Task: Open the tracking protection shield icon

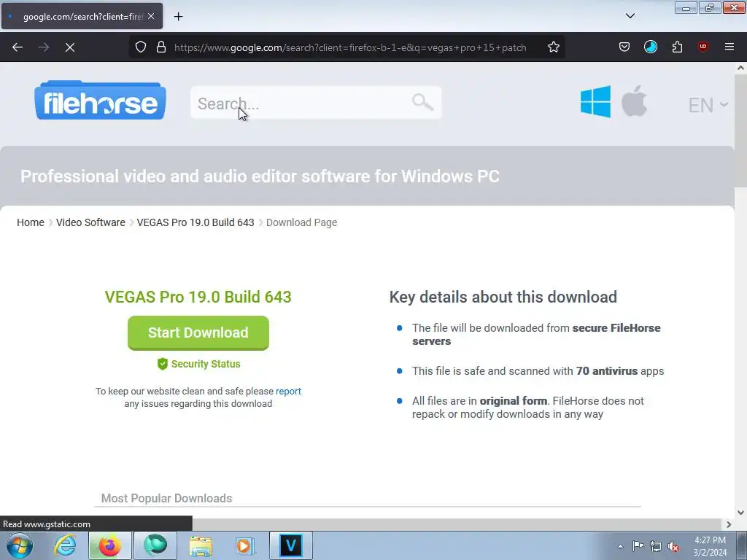Action: 141,47
